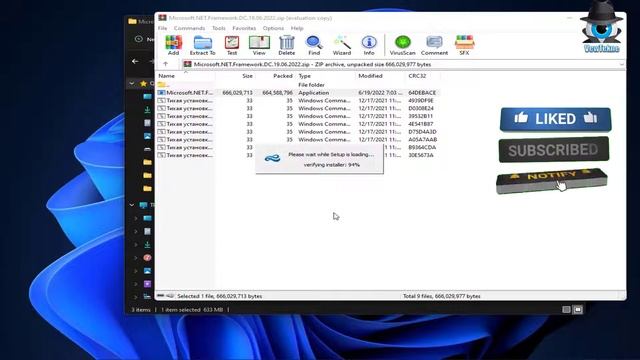Click the NOTIFY bell button
The height and width of the screenshot is (360, 640).
(x=551, y=180)
